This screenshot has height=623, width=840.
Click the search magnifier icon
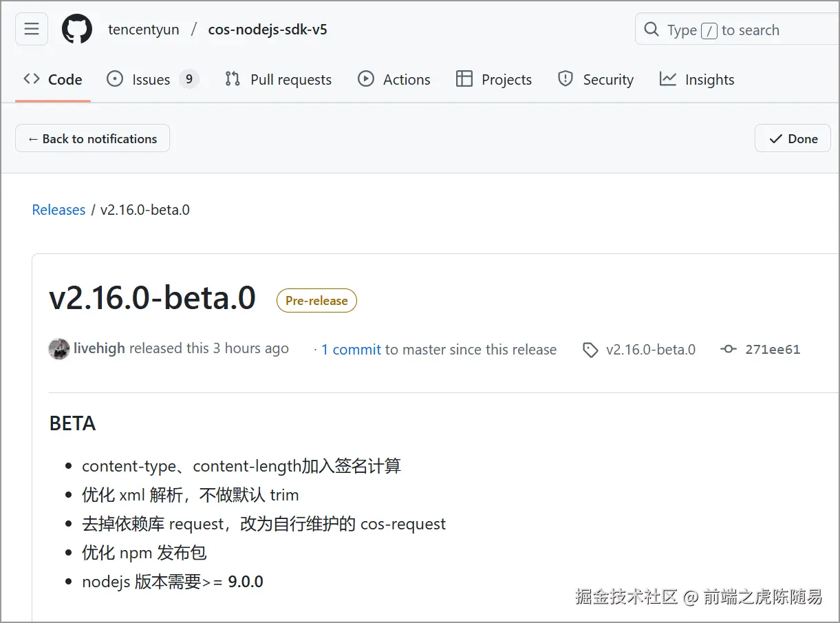[x=651, y=30]
